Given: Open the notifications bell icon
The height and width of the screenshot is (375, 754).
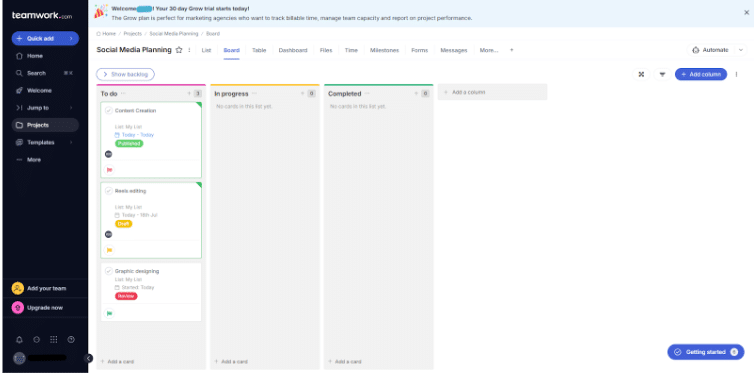Looking at the screenshot, I should [x=19, y=340].
